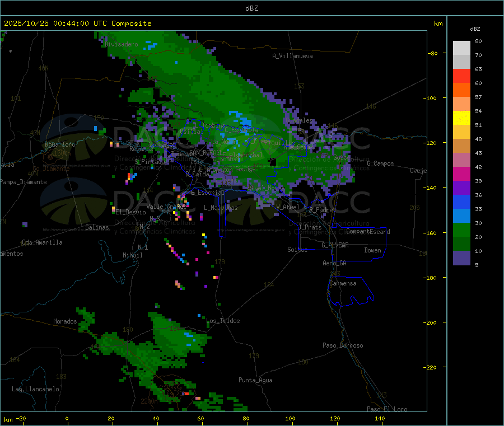Click the 'L_Malvinas' location label
The width and height of the screenshot is (504, 426).
tap(221, 208)
